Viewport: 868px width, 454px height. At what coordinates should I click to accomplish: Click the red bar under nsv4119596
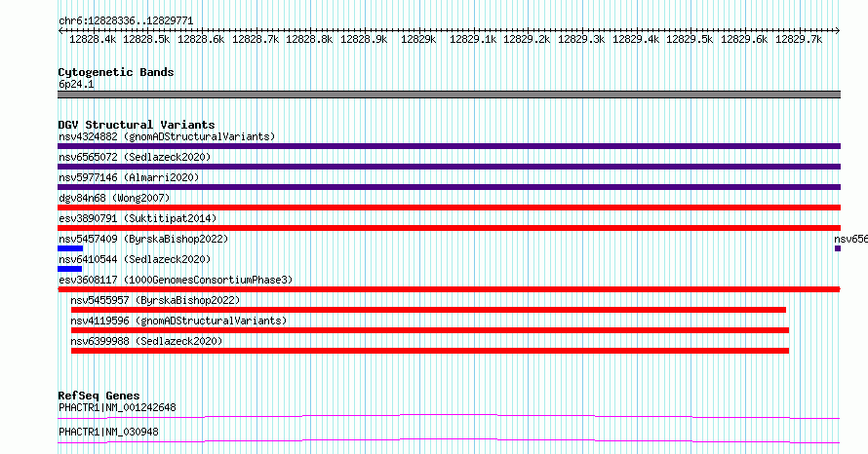pyautogui.click(x=430, y=330)
